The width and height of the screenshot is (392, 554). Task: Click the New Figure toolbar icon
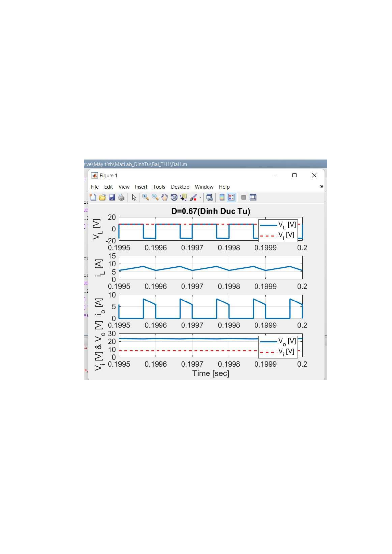pos(93,197)
